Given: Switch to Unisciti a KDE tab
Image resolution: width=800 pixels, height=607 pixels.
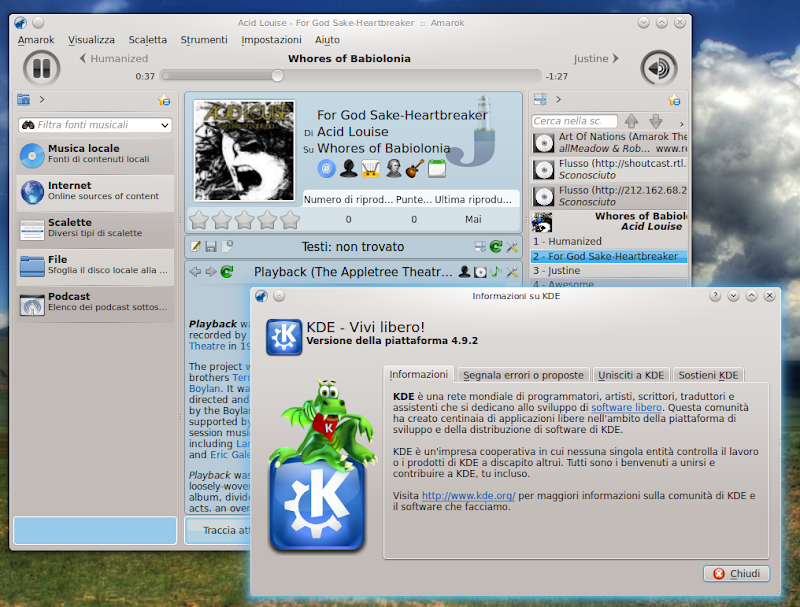Looking at the screenshot, I should (x=631, y=375).
